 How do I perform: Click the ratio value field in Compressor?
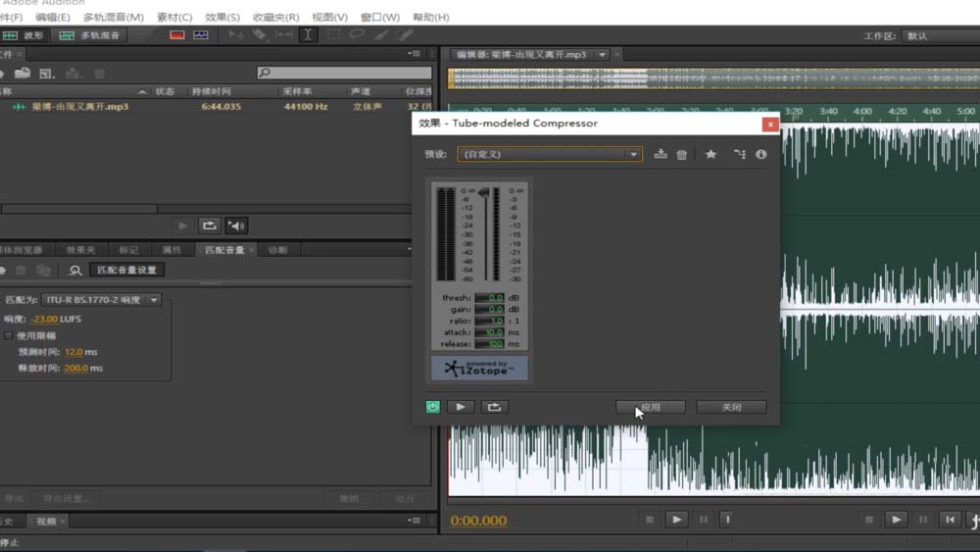(x=489, y=321)
